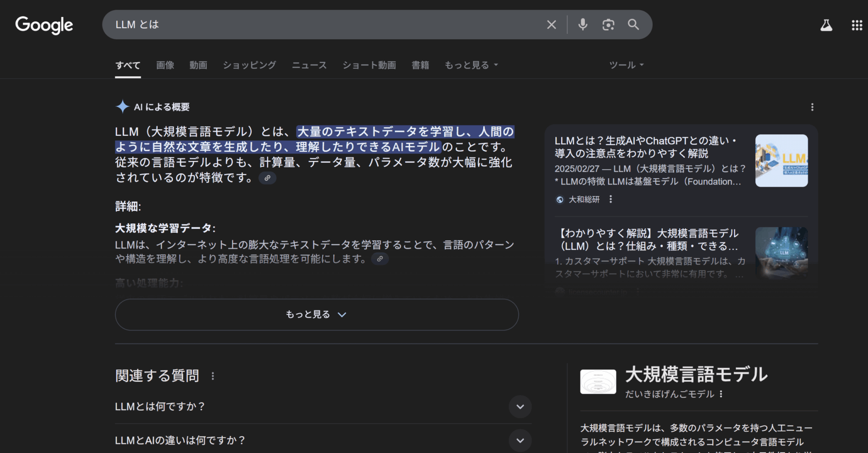This screenshot has width=868, height=453.
Task: Click the 大規模な学習データ: heading
Action: coord(165,229)
